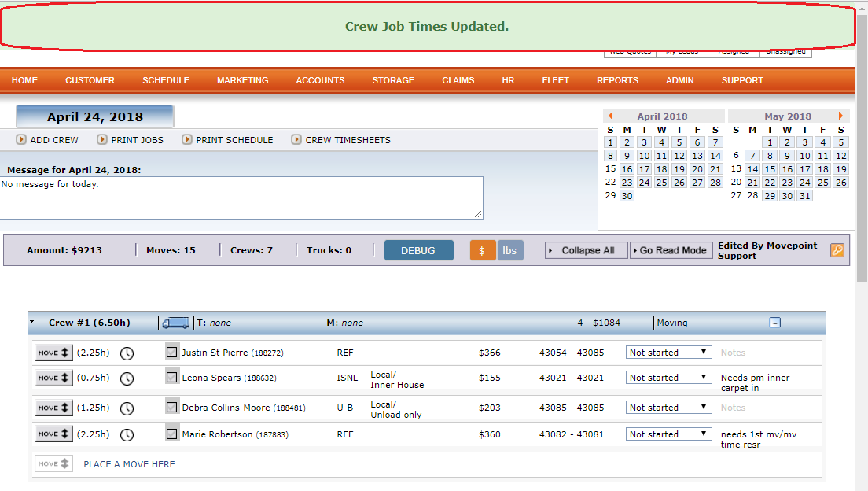Open the HOME menu
The height and width of the screenshot is (491, 868).
pyautogui.click(x=25, y=80)
